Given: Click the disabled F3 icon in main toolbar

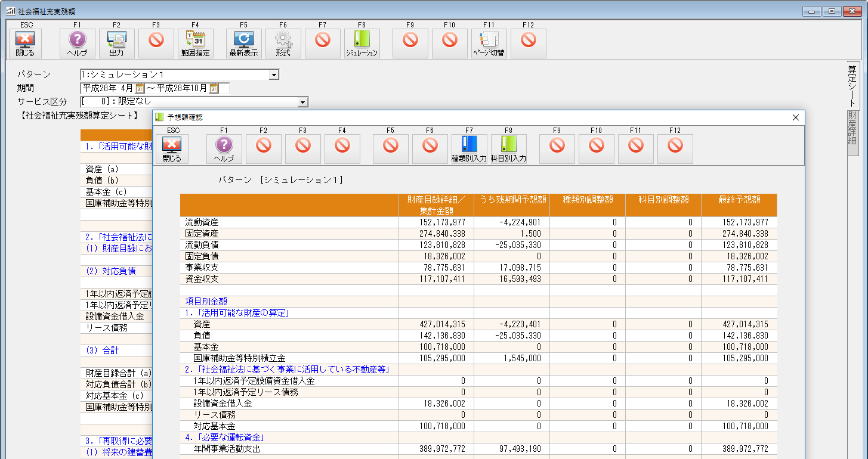Looking at the screenshot, I should pos(156,43).
